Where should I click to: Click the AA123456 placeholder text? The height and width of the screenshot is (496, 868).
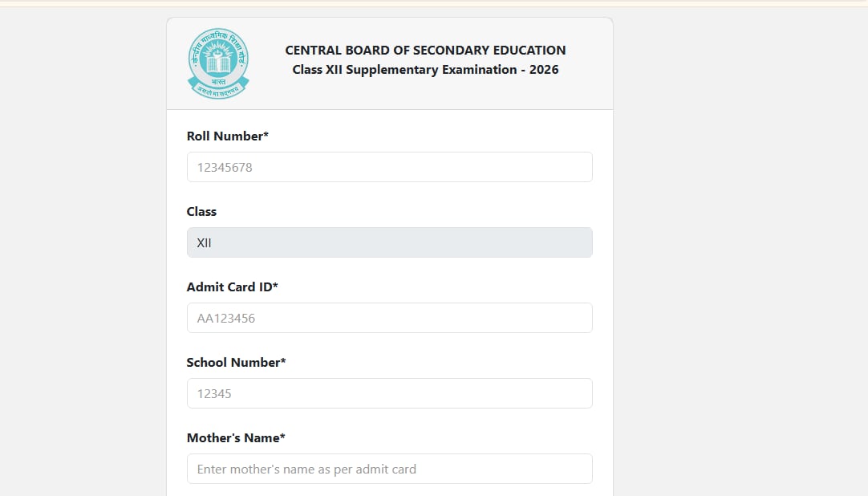tap(226, 319)
